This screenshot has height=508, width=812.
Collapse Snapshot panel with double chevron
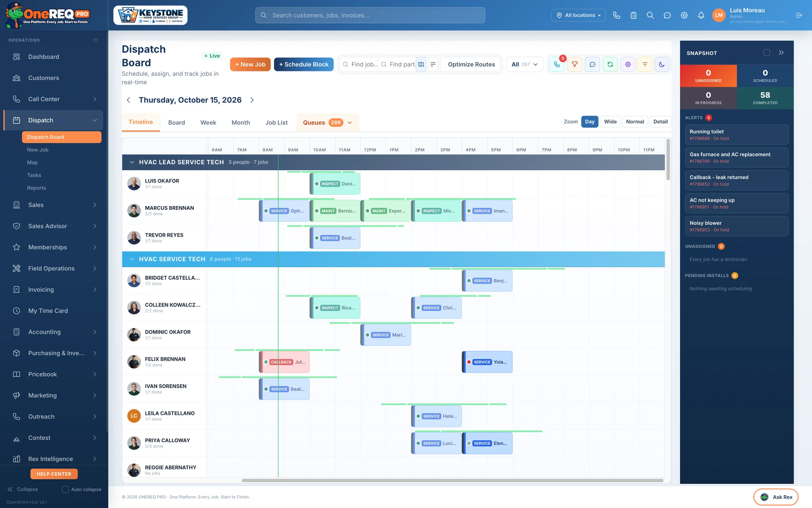[781, 53]
